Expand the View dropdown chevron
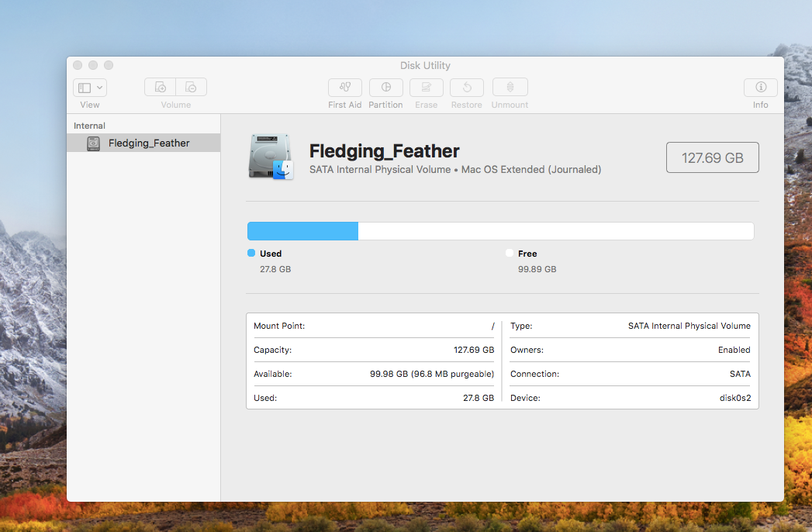Viewport: 812px width, 532px height. point(99,88)
